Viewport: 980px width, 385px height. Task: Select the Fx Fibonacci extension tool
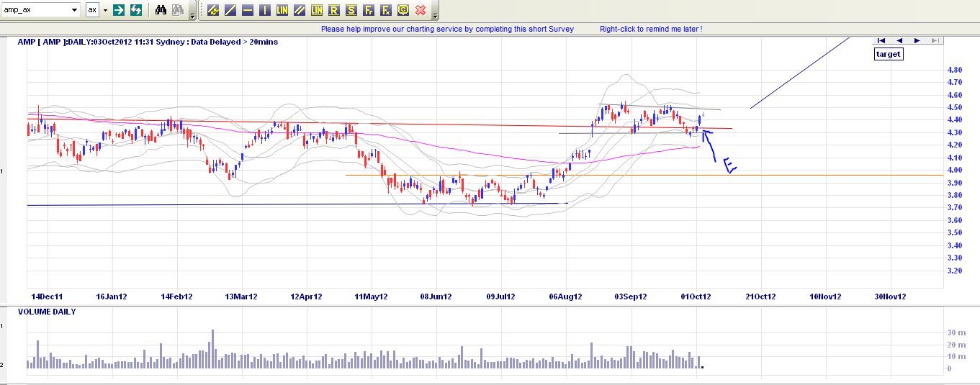pos(386,10)
